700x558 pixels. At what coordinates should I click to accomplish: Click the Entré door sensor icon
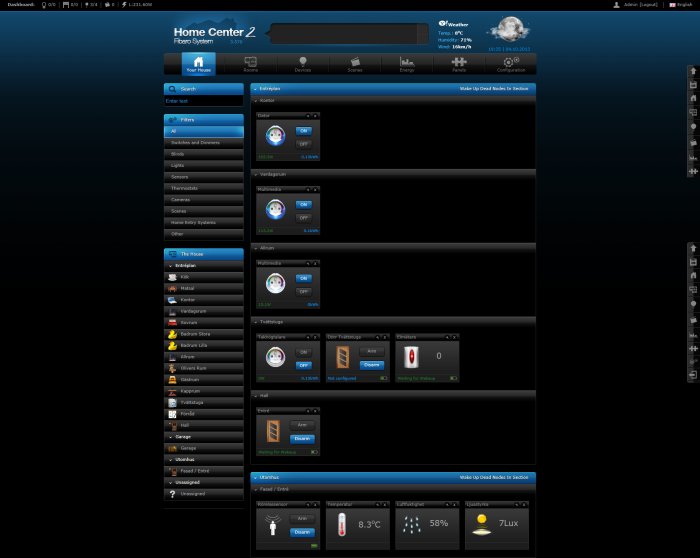tap(273, 431)
